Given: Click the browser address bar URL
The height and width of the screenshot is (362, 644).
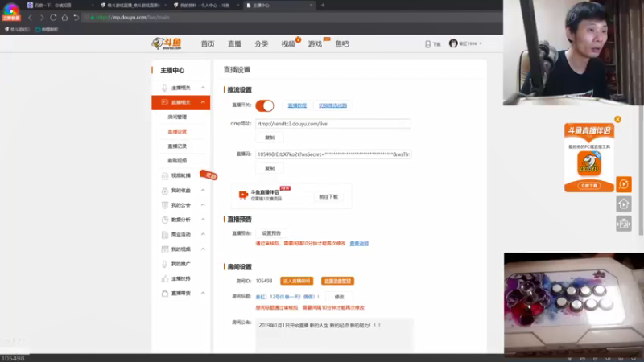Looking at the screenshot, I should (133, 18).
